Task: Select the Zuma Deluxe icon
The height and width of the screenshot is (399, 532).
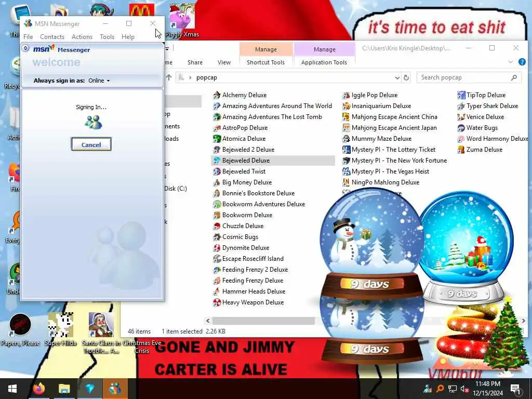Action: [x=461, y=150]
